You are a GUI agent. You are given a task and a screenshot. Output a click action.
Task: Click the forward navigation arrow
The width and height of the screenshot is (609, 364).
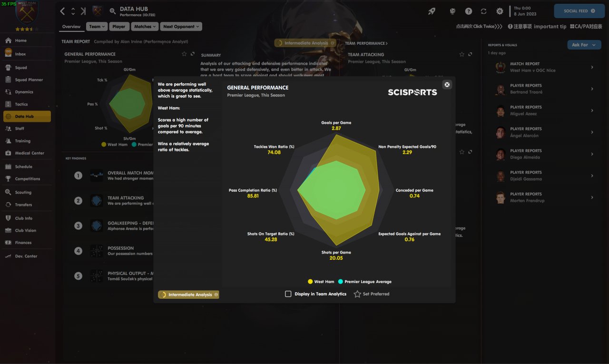(x=83, y=11)
